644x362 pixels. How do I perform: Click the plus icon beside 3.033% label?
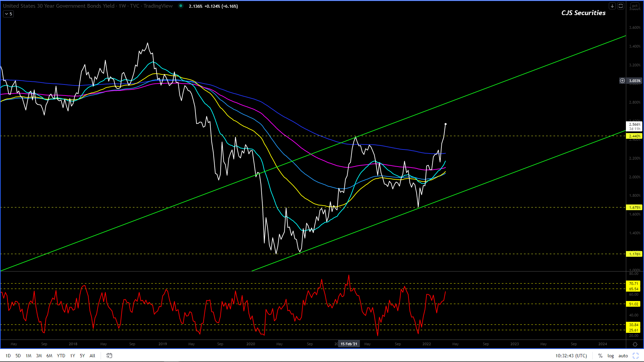pos(622,81)
